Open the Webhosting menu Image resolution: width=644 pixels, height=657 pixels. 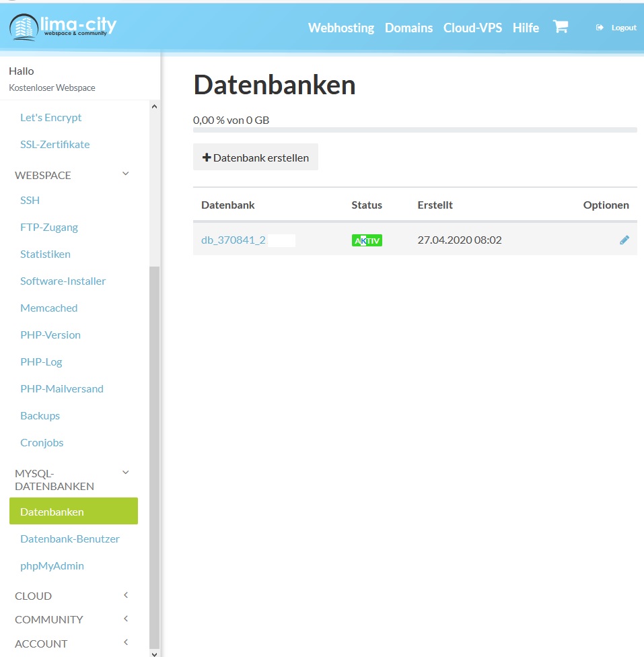point(341,28)
